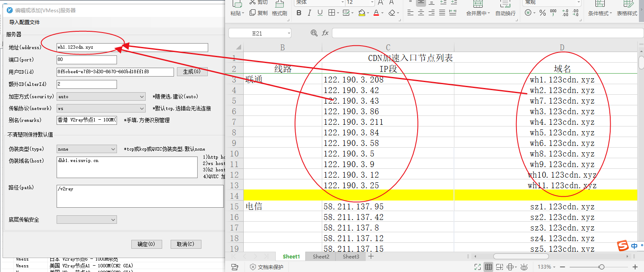Image resolution: width=644 pixels, height=272 pixels.
Task: Click the 取消(C) cancel button
Action: point(186,244)
